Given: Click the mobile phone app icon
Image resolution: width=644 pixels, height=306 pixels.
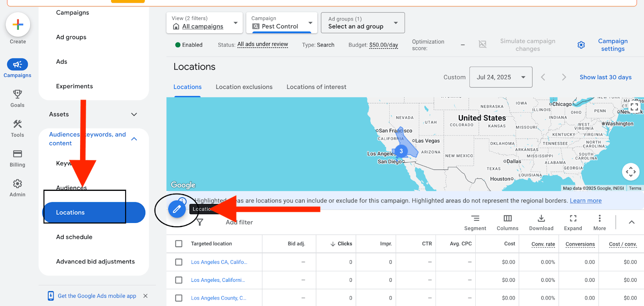Looking at the screenshot, I should [x=51, y=296].
